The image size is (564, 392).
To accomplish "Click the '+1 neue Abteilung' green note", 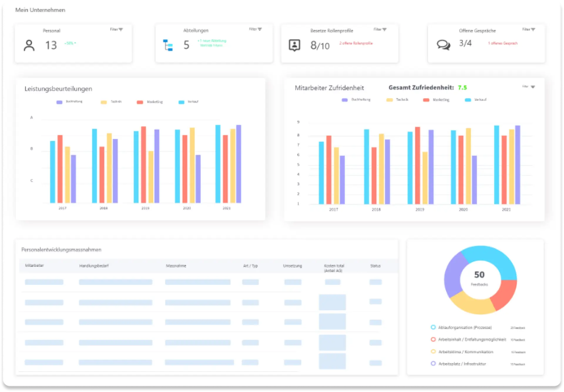I will click(212, 43).
